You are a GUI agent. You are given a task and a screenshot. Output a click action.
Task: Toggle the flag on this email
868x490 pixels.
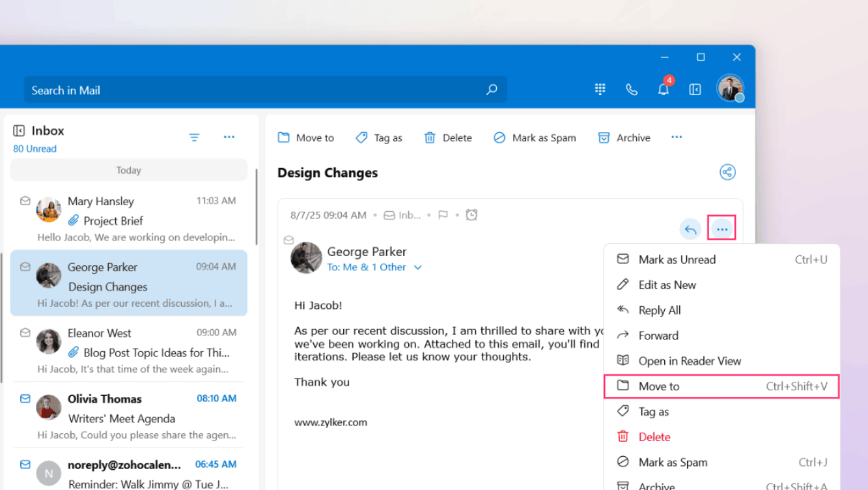443,215
